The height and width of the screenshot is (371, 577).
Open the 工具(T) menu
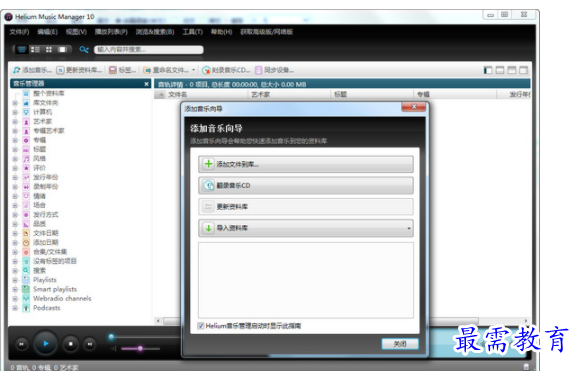192,32
